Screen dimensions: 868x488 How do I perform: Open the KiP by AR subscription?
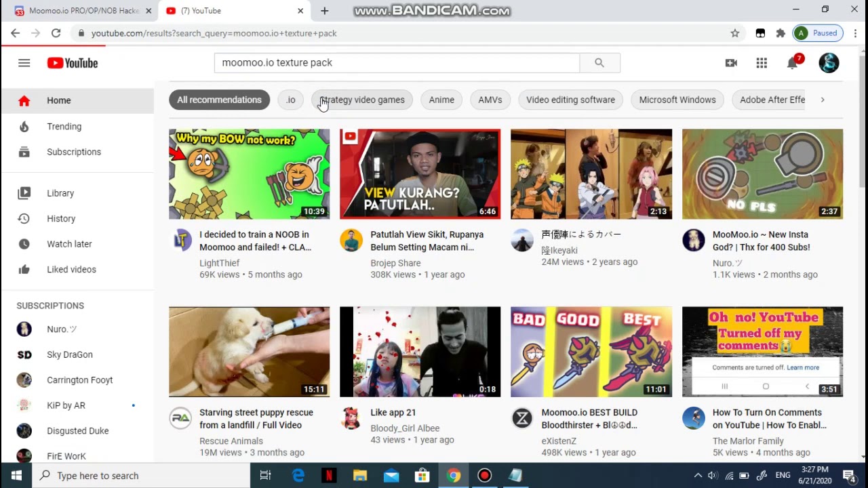(77, 405)
